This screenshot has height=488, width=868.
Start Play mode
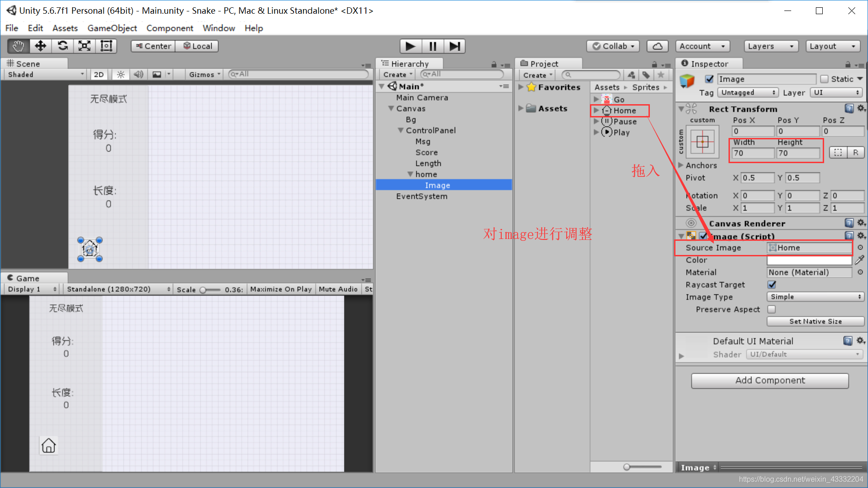(410, 46)
